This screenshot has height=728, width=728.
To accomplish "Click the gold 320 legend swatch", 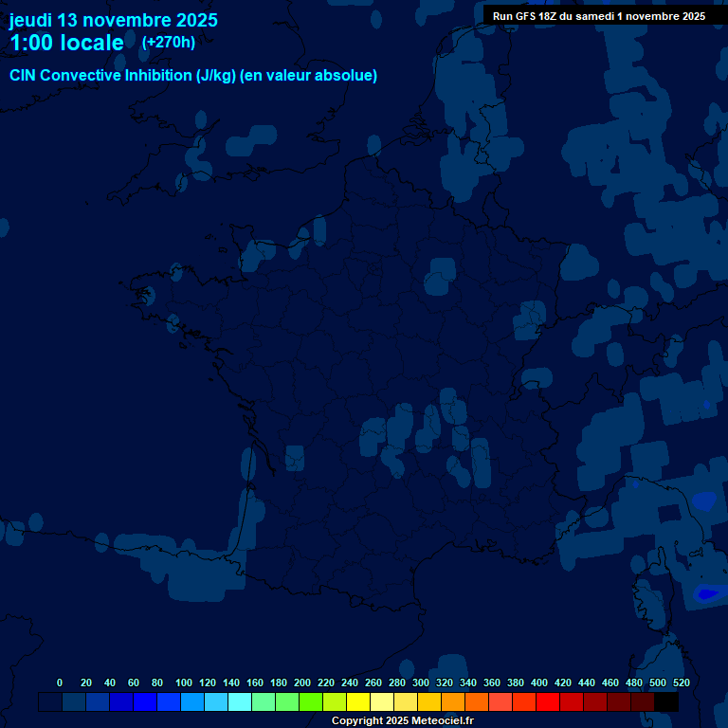I will (x=429, y=701).
